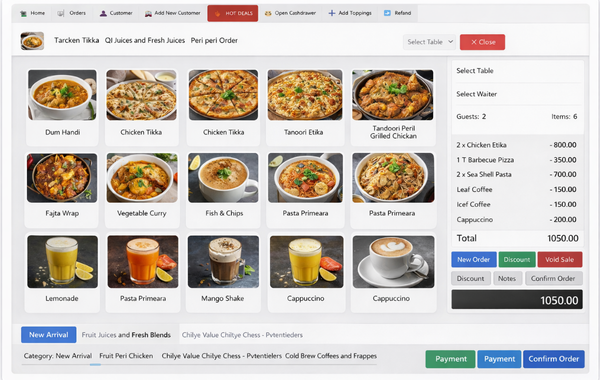
Task: Open the Tarcken Tikka category
Action: pos(77,40)
